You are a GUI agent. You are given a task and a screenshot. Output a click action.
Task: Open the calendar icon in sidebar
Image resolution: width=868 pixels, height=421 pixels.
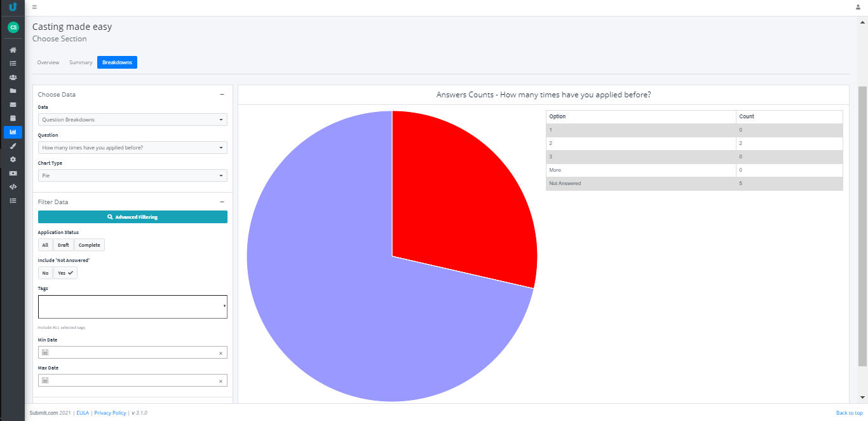pyautogui.click(x=13, y=118)
